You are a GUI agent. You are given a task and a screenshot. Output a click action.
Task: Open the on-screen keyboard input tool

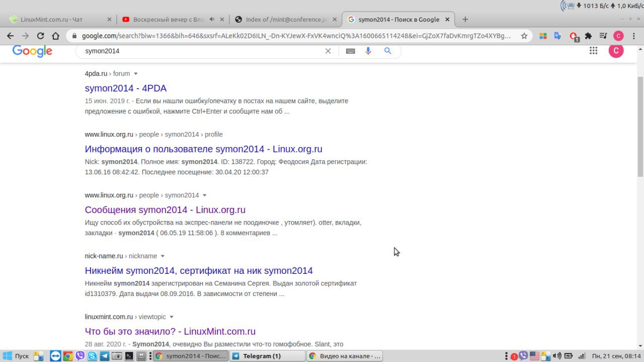pyautogui.click(x=351, y=51)
